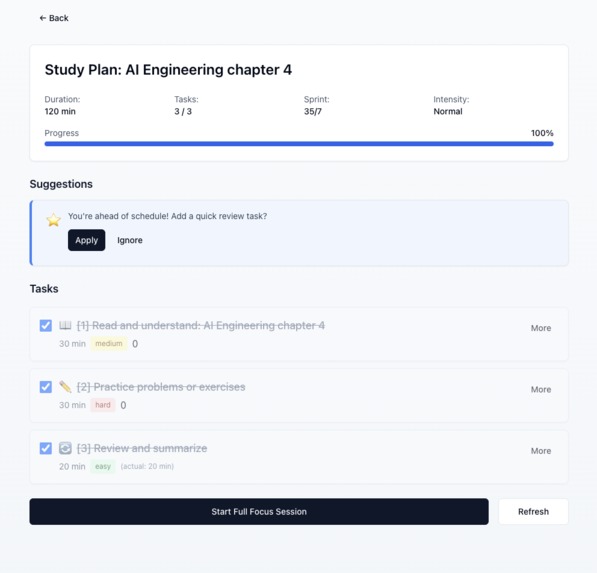Click the Practice problems or exercises title
The height and width of the screenshot is (573, 597).
pyautogui.click(x=161, y=387)
